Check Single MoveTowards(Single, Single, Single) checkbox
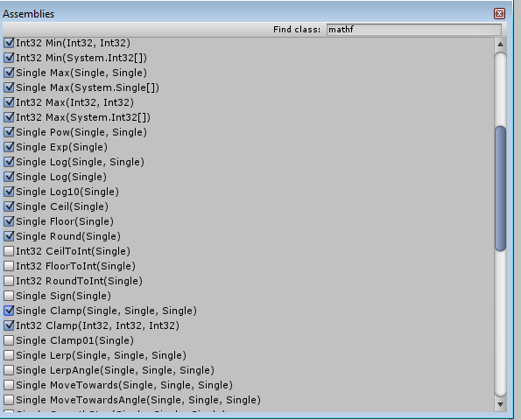The width and height of the screenshot is (521, 420). click(9, 385)
